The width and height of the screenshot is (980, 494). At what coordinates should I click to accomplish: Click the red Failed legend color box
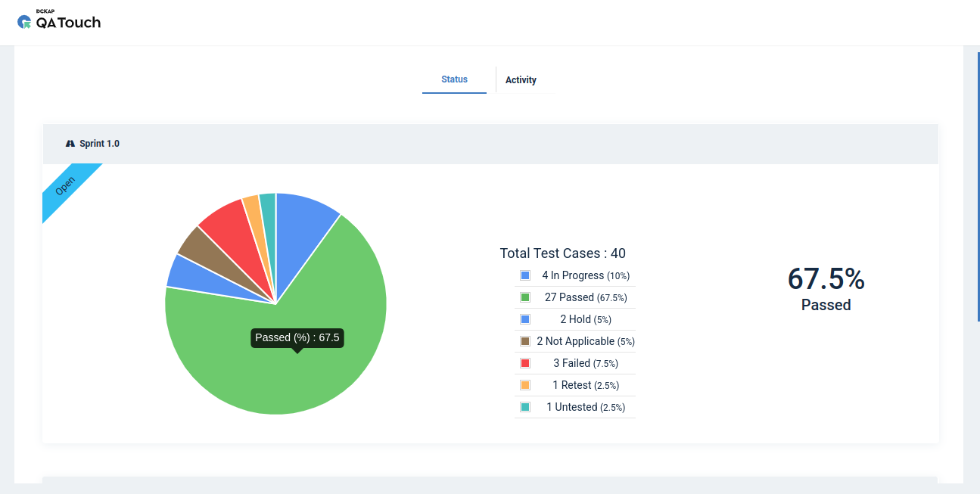tap(525, 363)
